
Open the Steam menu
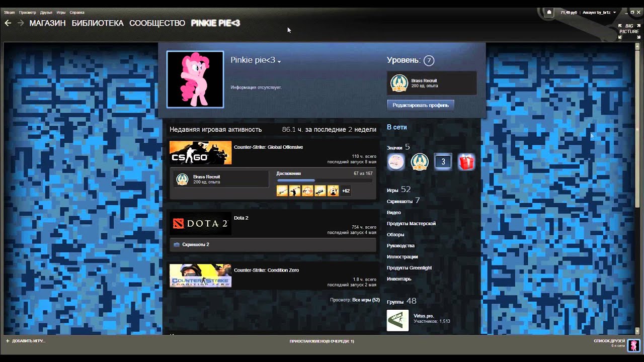click(x=10, y=12)
